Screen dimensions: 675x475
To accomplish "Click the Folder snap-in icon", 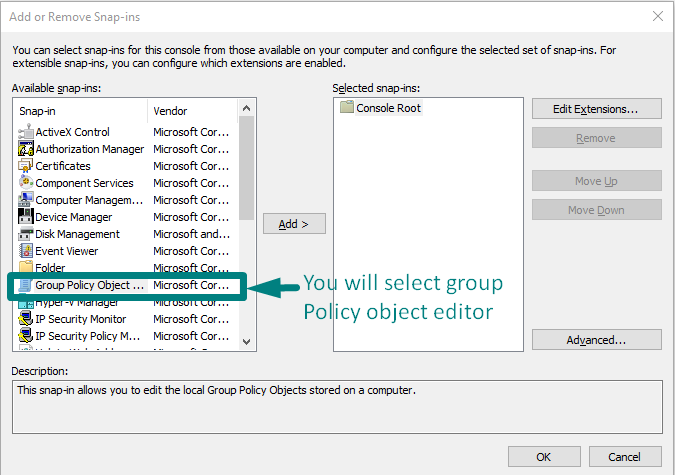I will (x=26, y=267).
